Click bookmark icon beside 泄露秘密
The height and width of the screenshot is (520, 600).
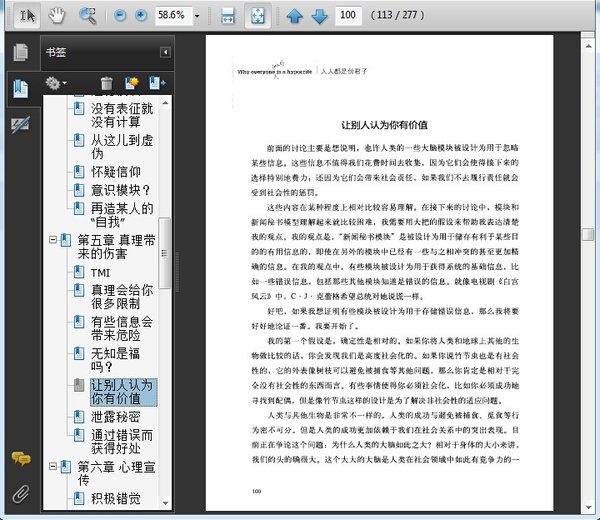tap(79, 416)
